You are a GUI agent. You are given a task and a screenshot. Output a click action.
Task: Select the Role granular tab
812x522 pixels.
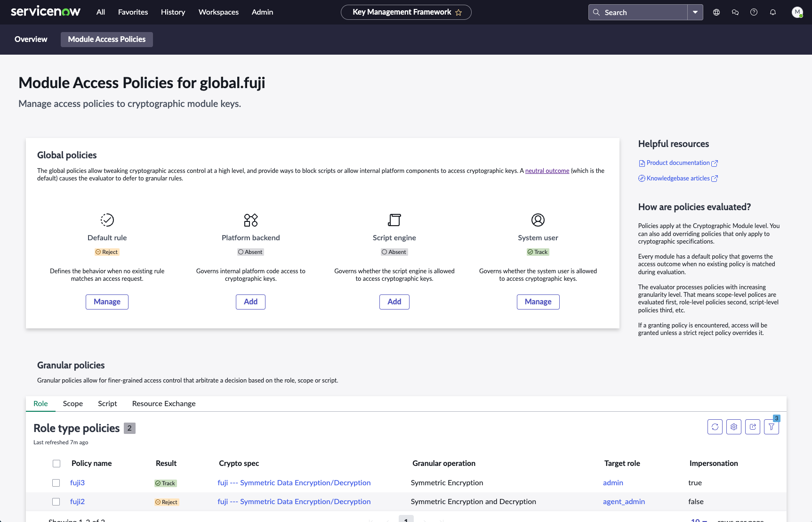click(x=40, y=404)
